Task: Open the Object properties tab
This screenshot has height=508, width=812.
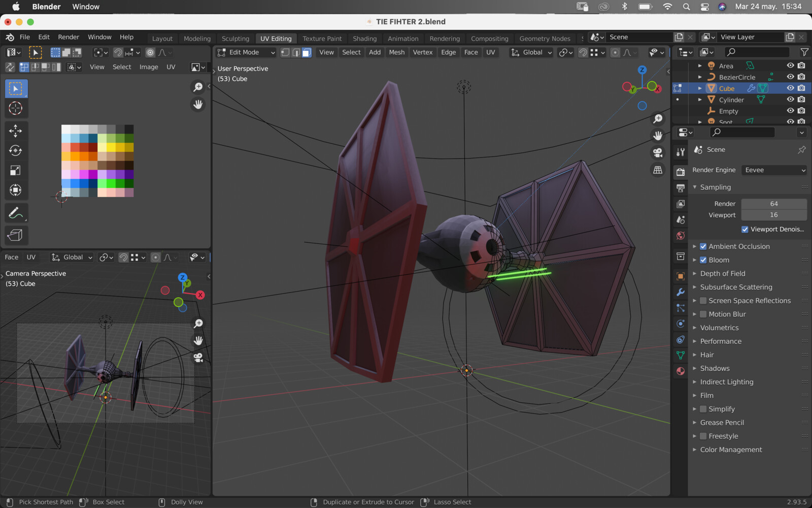Action: coord(681,276)
